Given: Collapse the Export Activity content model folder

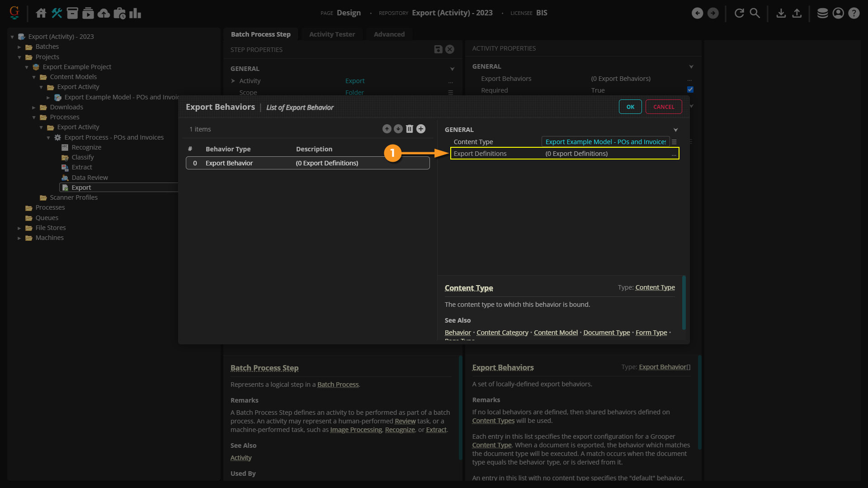Looking at the screenshot, I should tap(41, 87).
